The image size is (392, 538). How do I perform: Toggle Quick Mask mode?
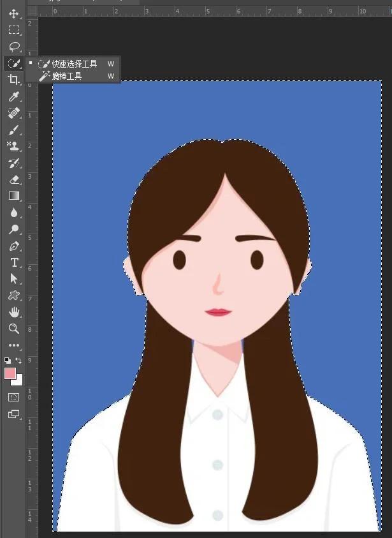(x=13, y=397)
